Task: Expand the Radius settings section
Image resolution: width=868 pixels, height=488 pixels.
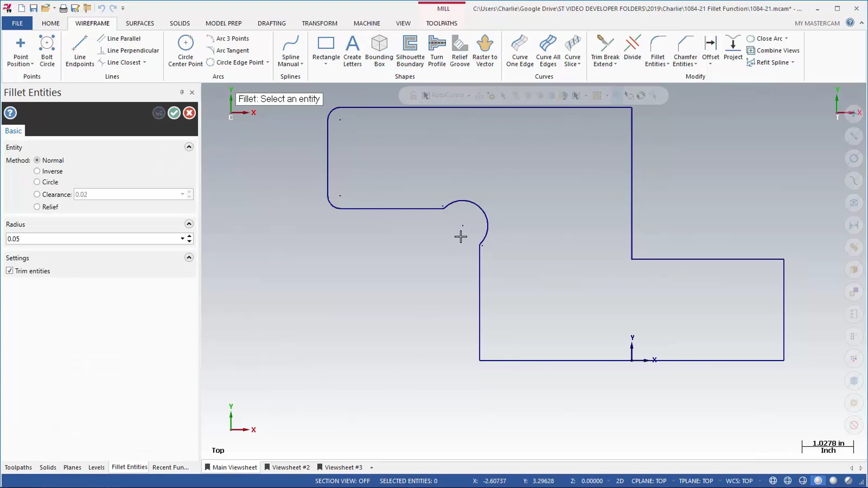Action: (x=189, y=224)
